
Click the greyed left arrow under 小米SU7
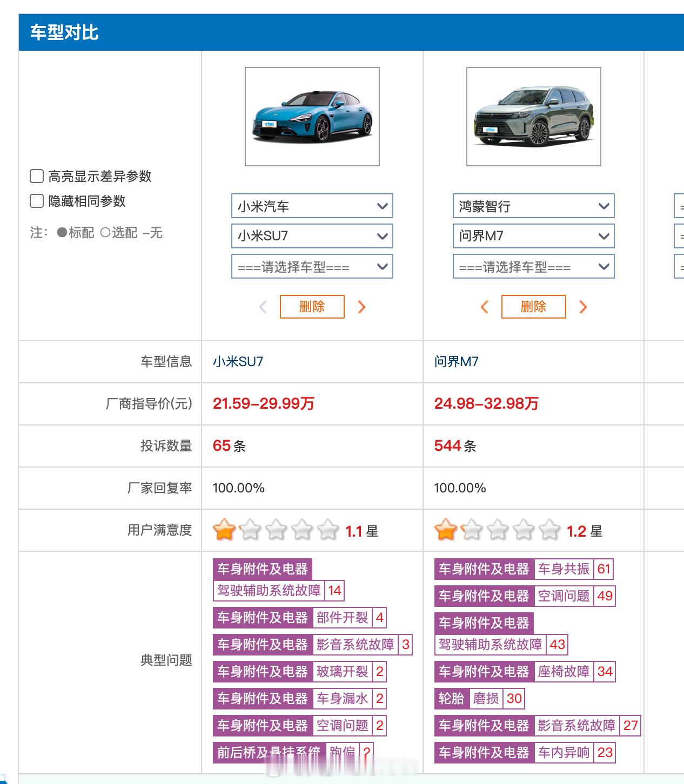point(263,307)
